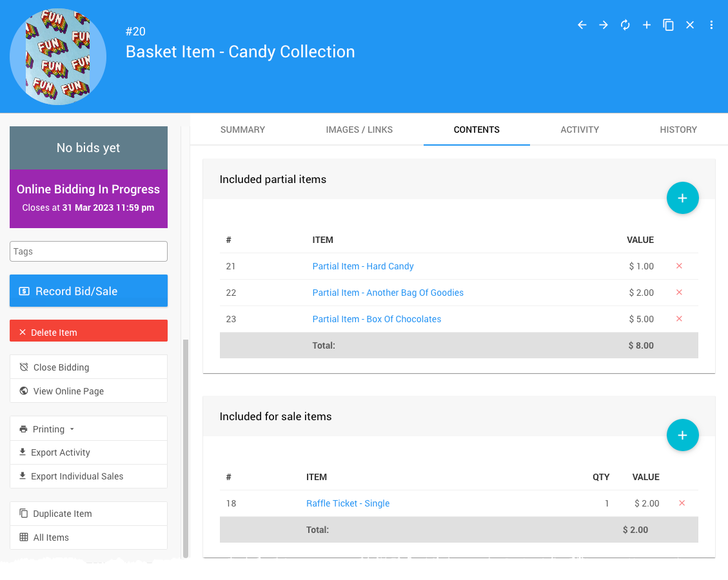728x580 pixels.
Task: Add a new included partial item
Action: [x=682, y=198]
